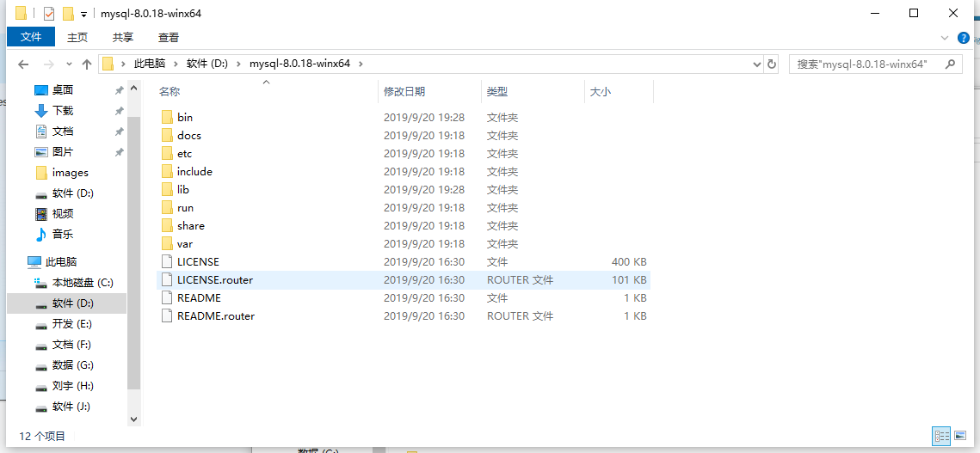980x453 pixels.
Task: Open 软件 (J:) drive
Action: click(x=71, y=406)
